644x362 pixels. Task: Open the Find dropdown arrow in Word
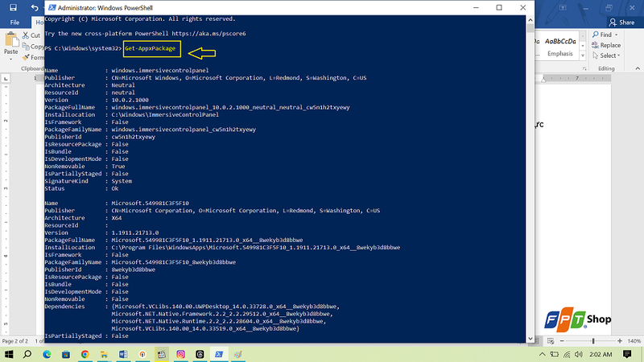click(616, 35)
